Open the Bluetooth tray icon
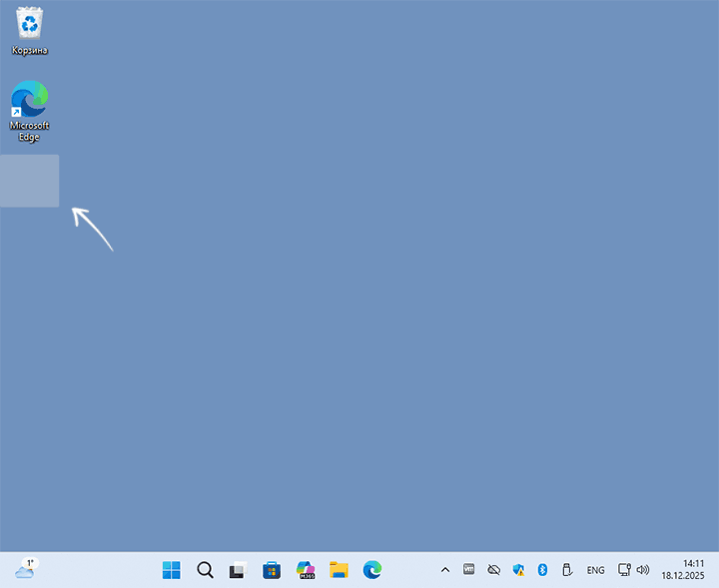 click(542, 570)
